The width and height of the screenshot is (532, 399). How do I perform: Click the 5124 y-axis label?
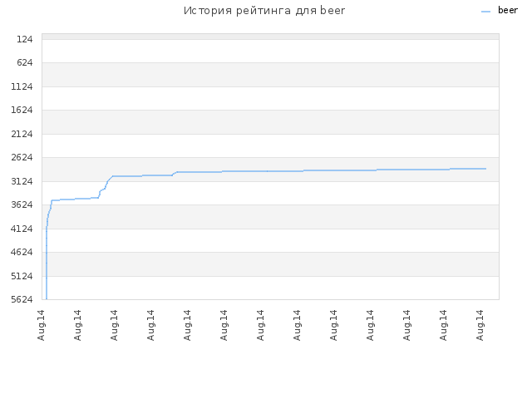click(22, 276)
